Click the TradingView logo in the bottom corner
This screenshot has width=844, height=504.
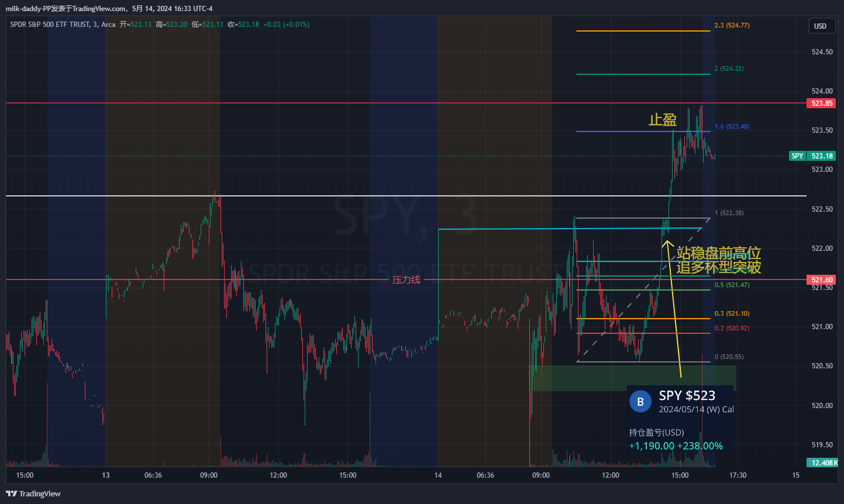[x=33, y=493]
